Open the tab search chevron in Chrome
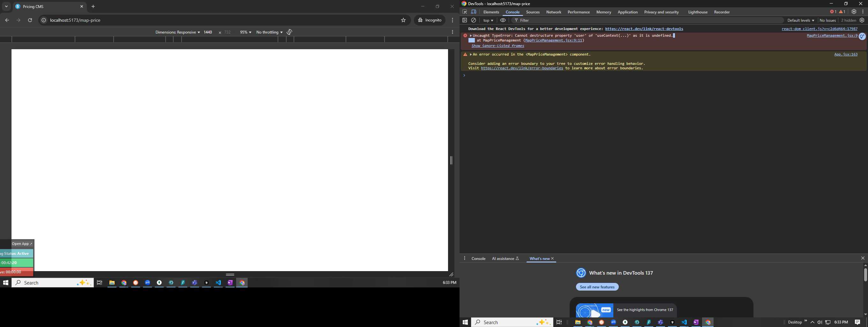The width and height of the screenshot is (868, 327). tap(6, 6)
